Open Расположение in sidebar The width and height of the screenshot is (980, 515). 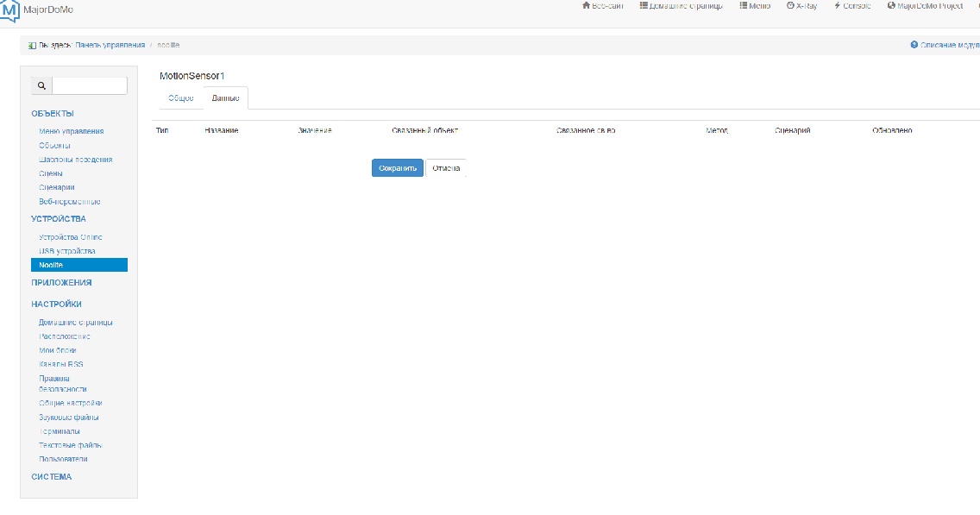(65, 336)
